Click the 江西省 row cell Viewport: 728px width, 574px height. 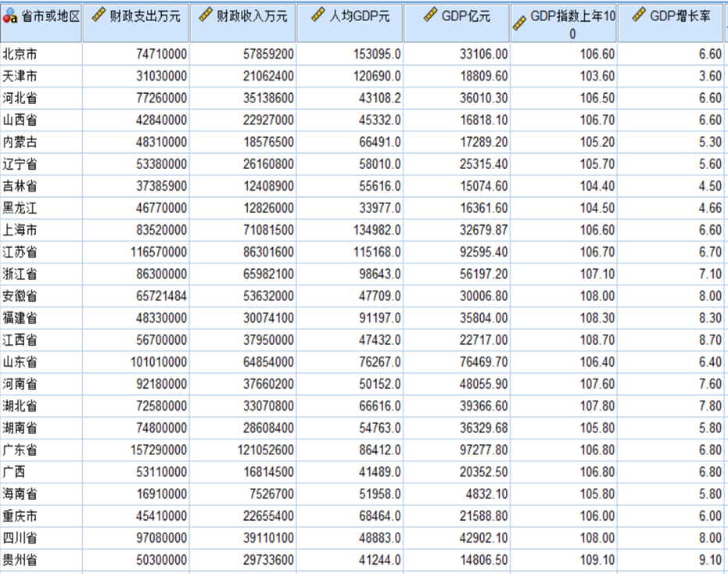coord(41,340)
